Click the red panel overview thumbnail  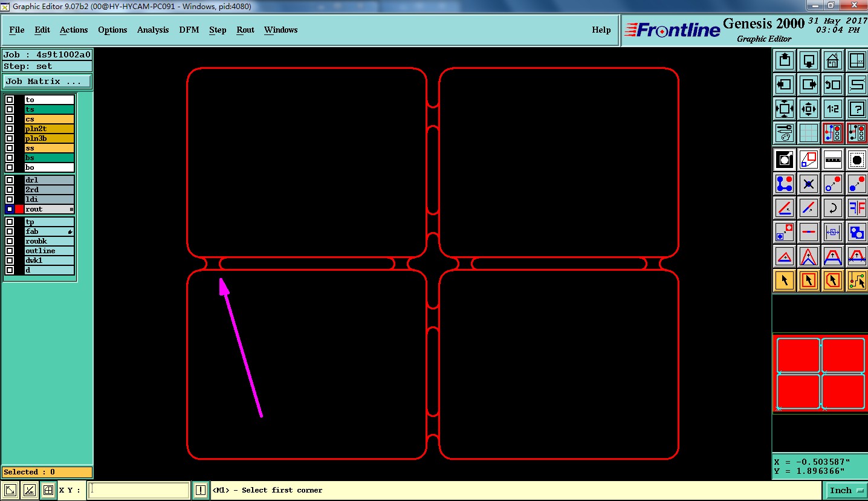(x=820, y=373)
